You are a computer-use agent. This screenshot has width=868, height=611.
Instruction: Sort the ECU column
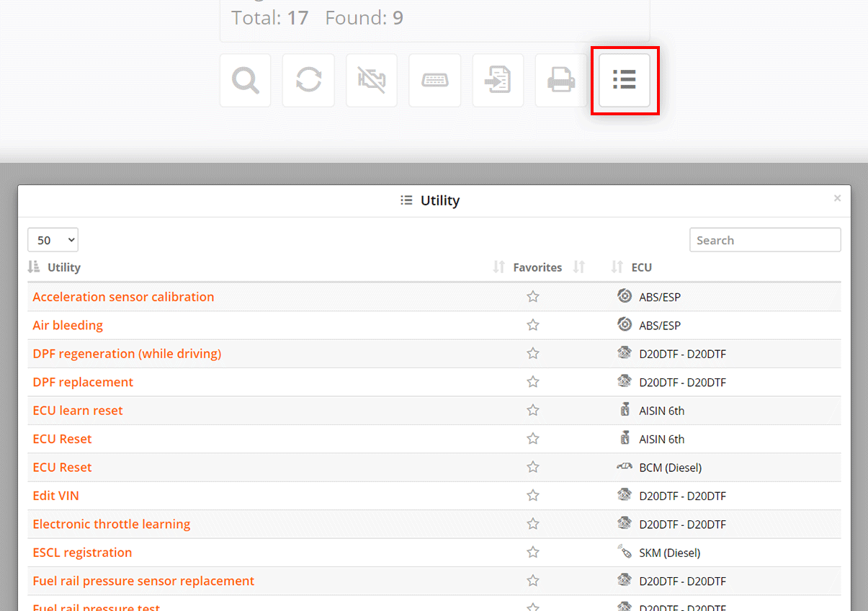(617, 267)
